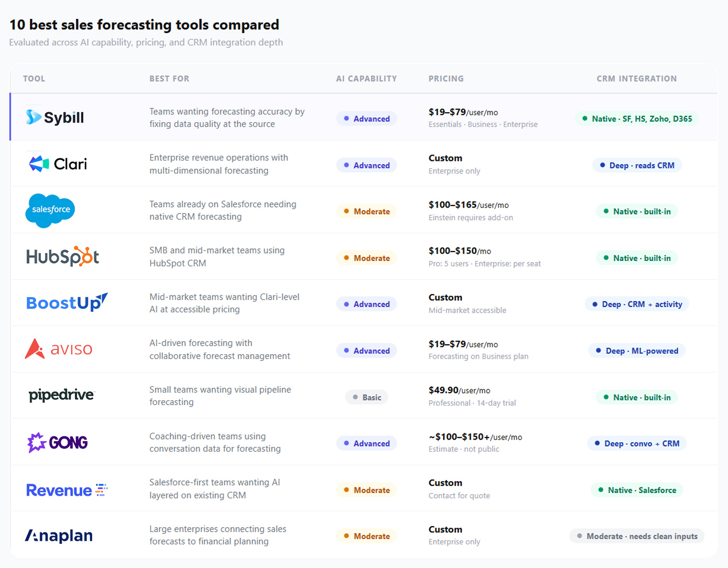Screen dimensions: 728x568
Task: Click Sybill's Advanced AI badge
Action: [367, 119]
